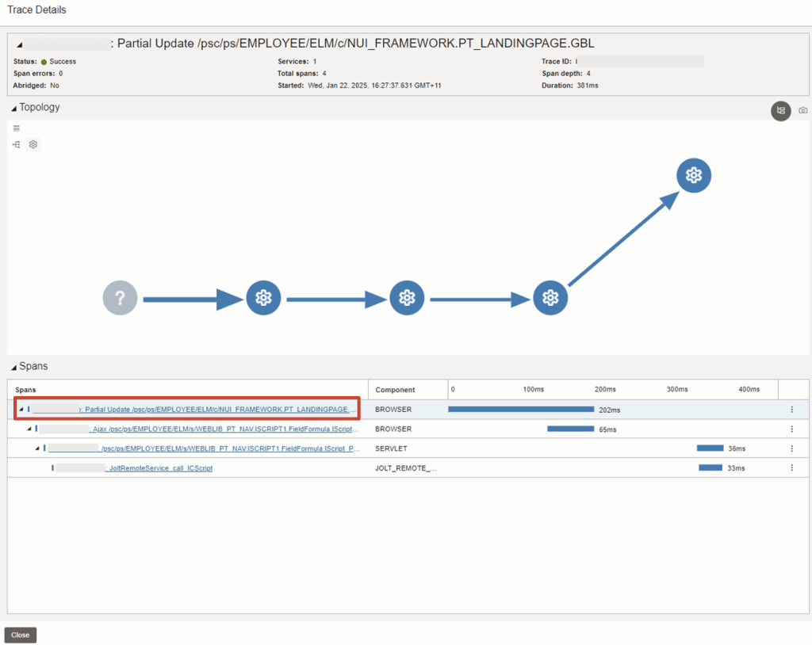812x645 pixels.
Task: Click the Component column header
Action: coord(395,390)
